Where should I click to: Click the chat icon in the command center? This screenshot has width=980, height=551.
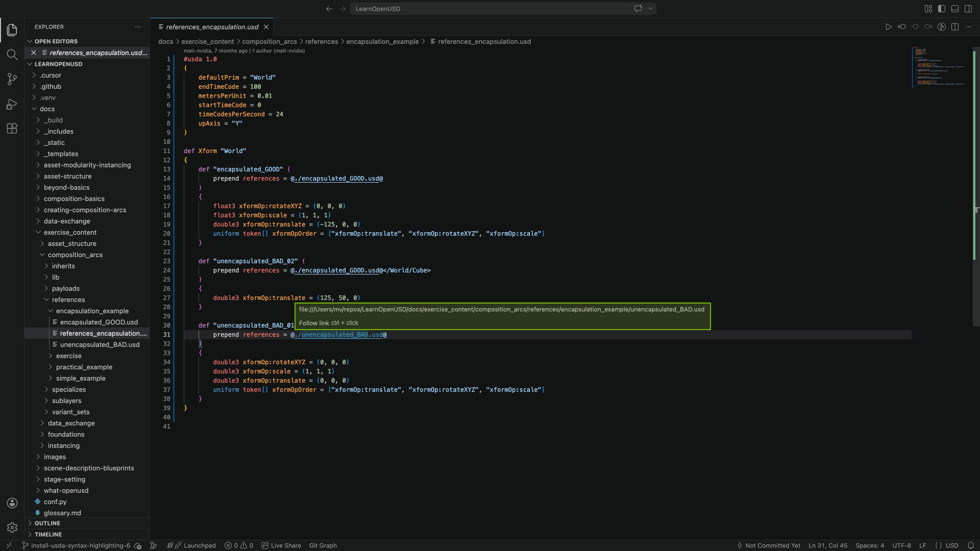[638, 9]
